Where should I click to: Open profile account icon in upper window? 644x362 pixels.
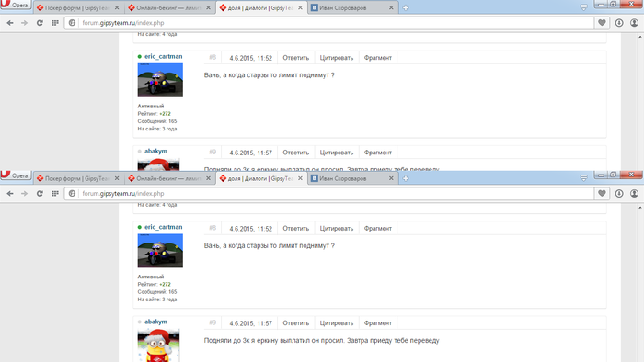pos(635,23)
